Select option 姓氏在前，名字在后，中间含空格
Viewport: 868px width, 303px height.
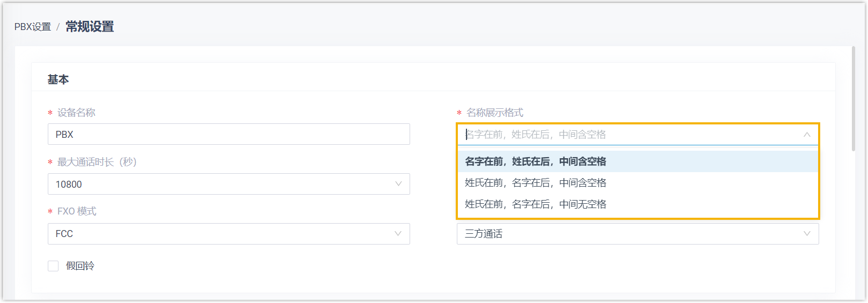(535, 183)
